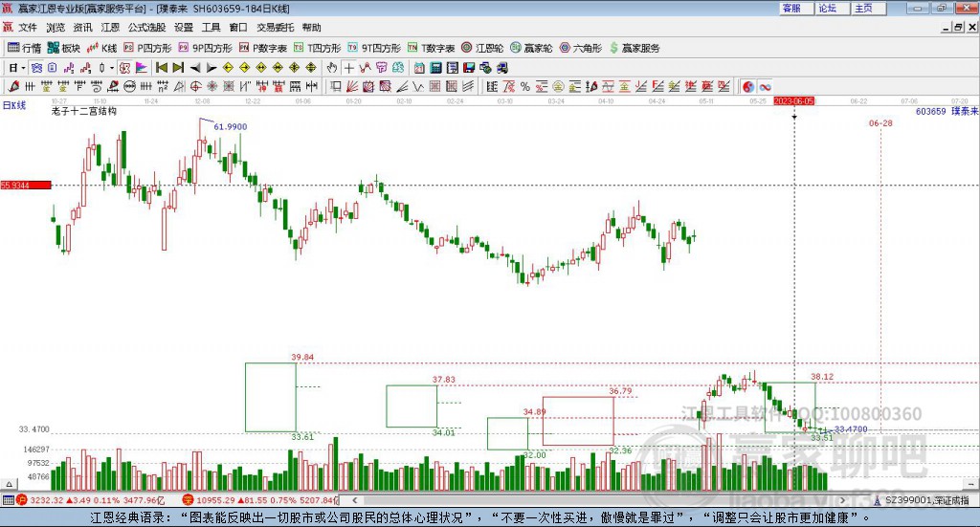Click the 客服 button in title bar
Screen dimensions: 980x527
(796, 8)
